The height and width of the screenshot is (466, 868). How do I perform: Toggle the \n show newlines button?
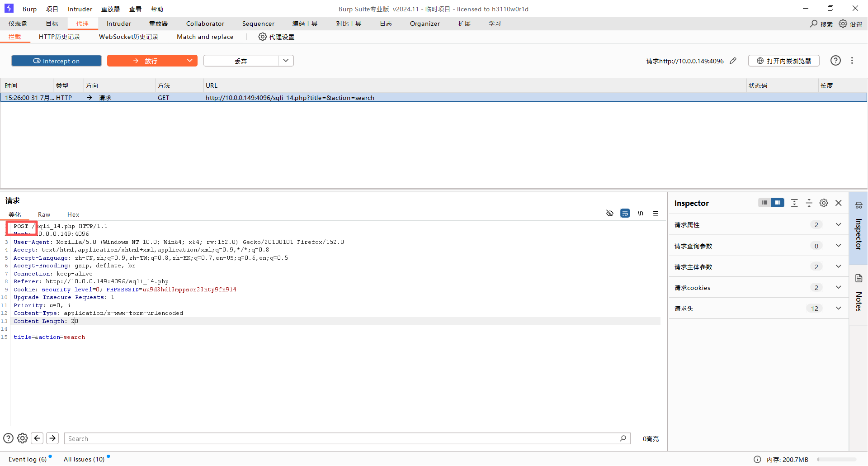click(641, 213)
